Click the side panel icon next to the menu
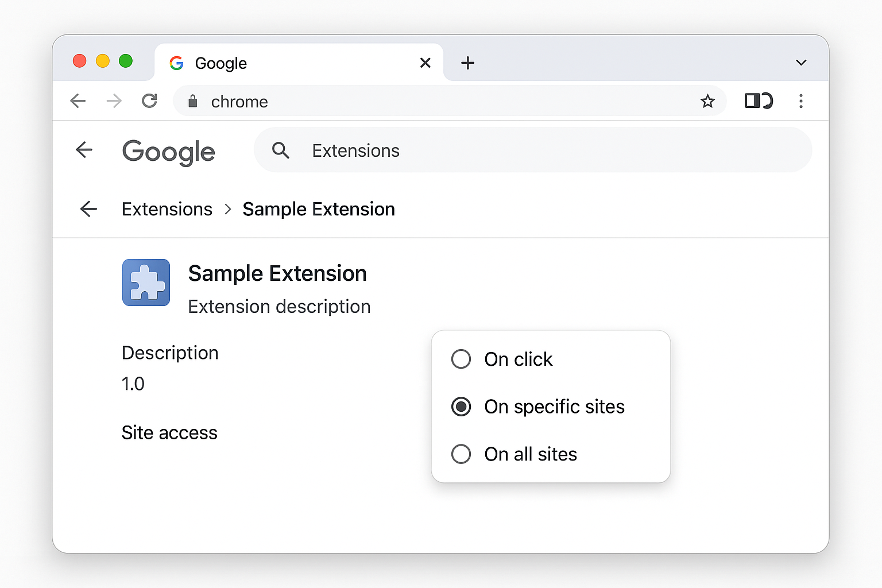This screenshot has height=588, width=882. click(758, 101)
